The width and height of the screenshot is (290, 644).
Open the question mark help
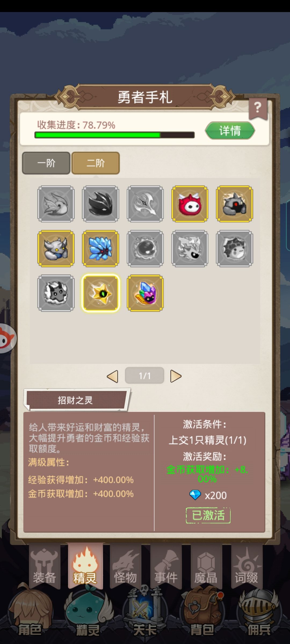coord(258,108)
